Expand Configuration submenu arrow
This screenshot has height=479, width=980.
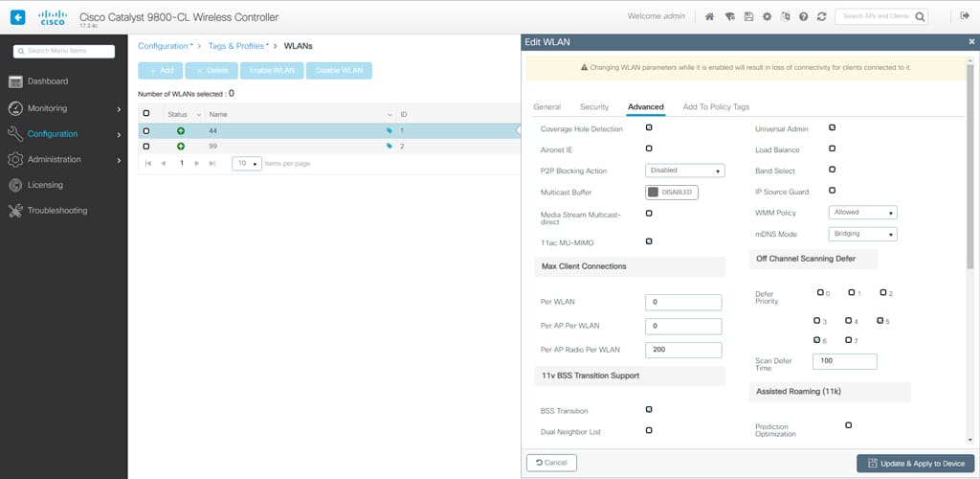point(119,134)
